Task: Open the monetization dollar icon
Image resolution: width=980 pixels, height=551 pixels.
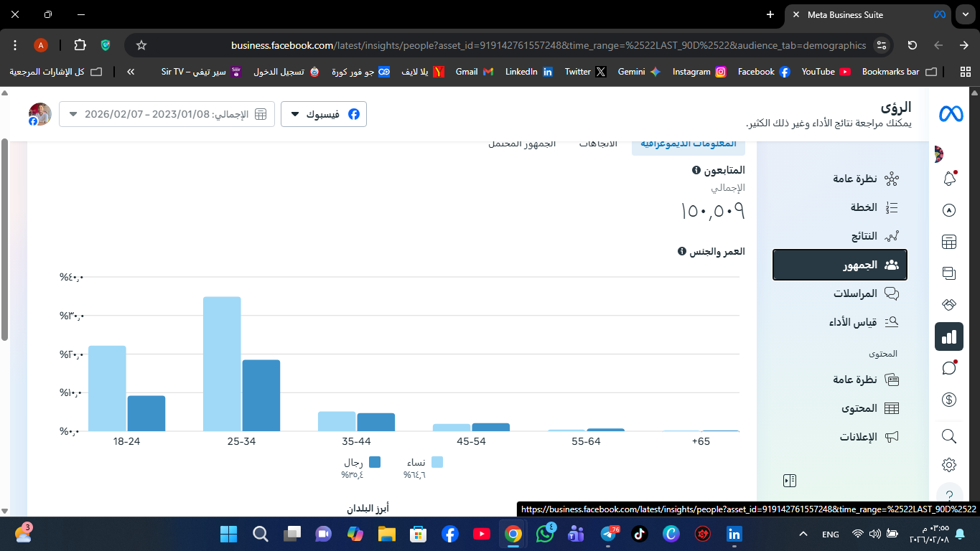Action: tap(949, 400)
